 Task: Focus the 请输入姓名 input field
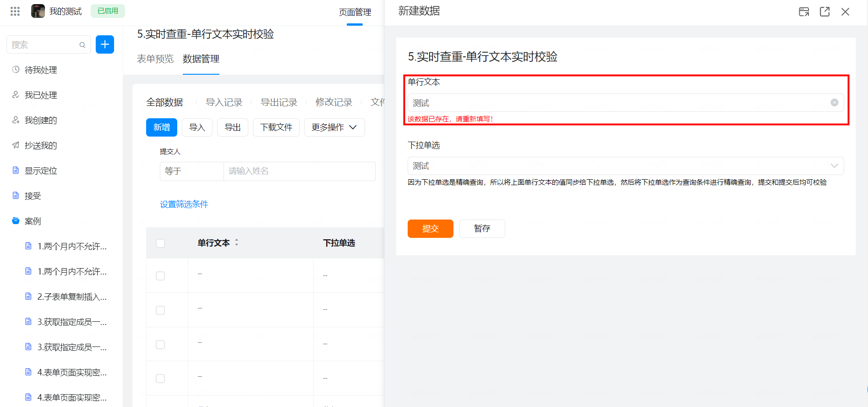click(x=300, y=171)
